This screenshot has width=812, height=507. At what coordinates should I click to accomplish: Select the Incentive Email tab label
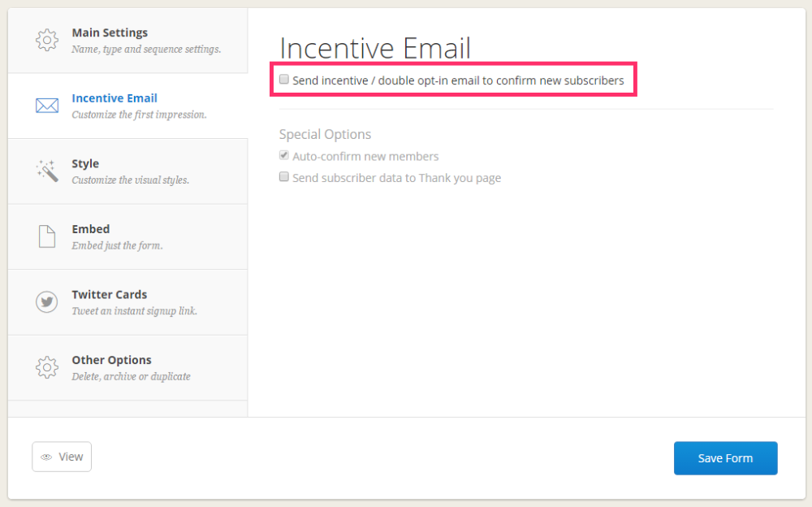[114, 98]
